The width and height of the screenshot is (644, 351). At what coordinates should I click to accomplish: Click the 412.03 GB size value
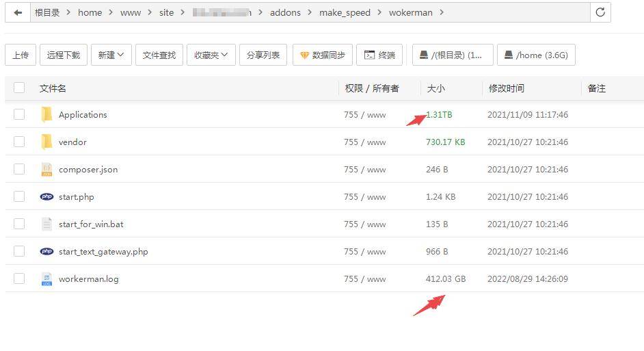(x=446, y=278)
